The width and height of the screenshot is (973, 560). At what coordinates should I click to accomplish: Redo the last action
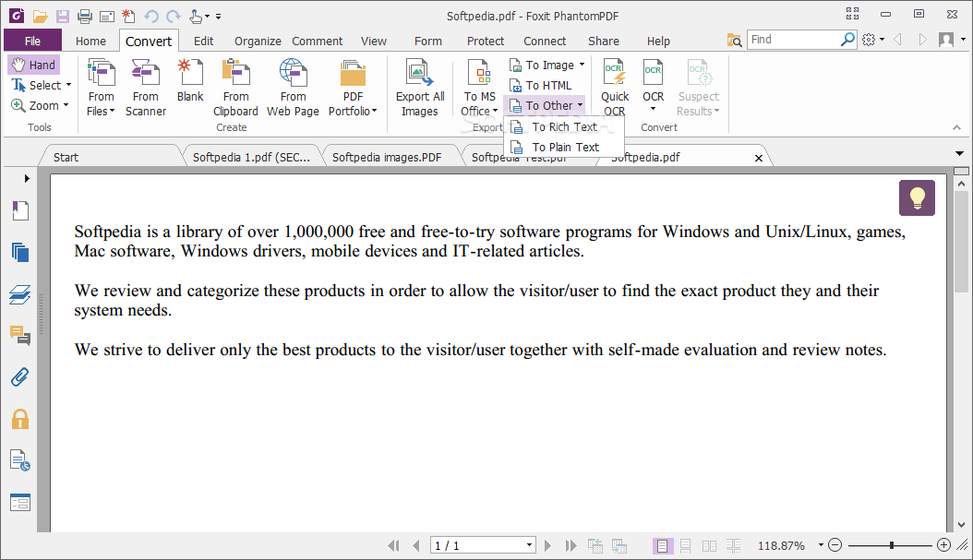pyautogui.click(x=174, y=16)
